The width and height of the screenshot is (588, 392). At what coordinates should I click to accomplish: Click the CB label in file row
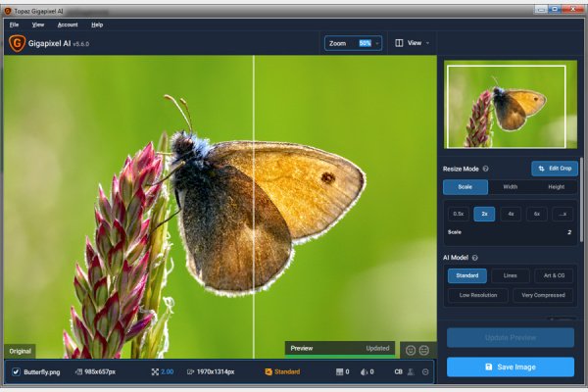point(398,371)
